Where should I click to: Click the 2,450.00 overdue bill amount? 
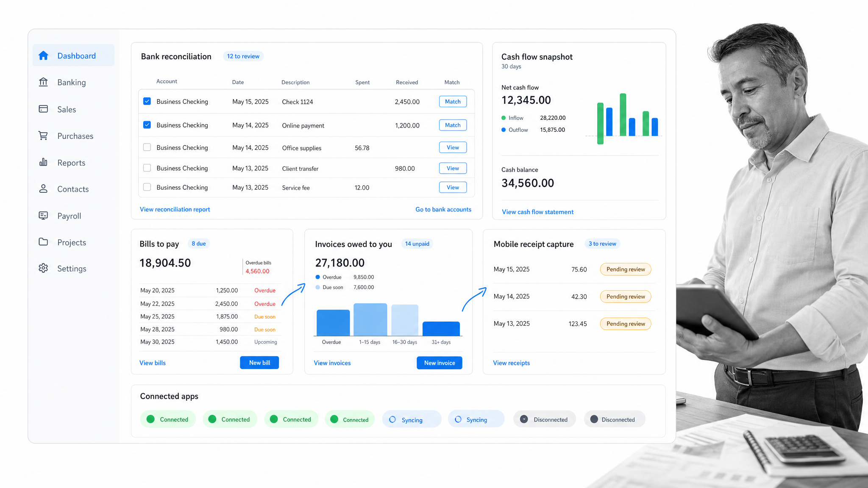point(226,304)
